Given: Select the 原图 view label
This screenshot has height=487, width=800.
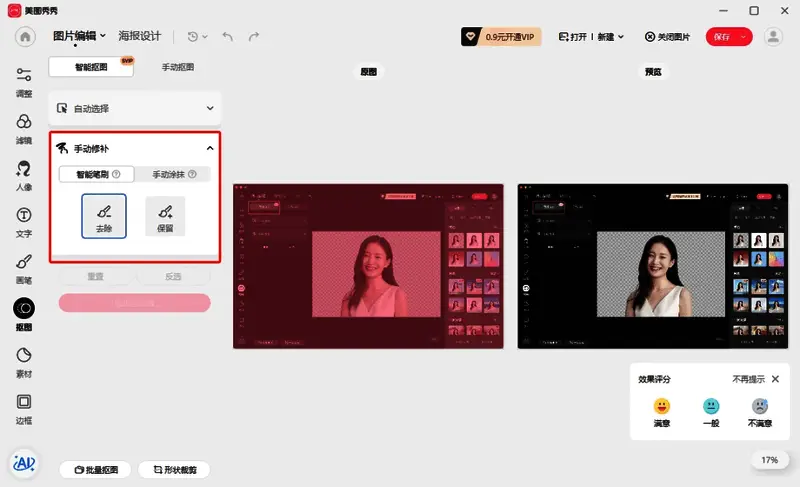Looking at the screenshot, I should 368,72.
